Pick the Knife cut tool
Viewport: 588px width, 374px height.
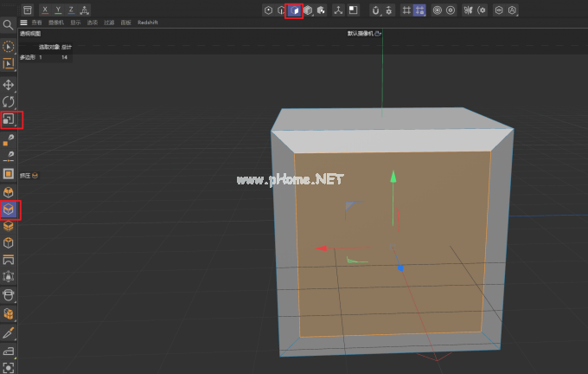coord(9,332)
